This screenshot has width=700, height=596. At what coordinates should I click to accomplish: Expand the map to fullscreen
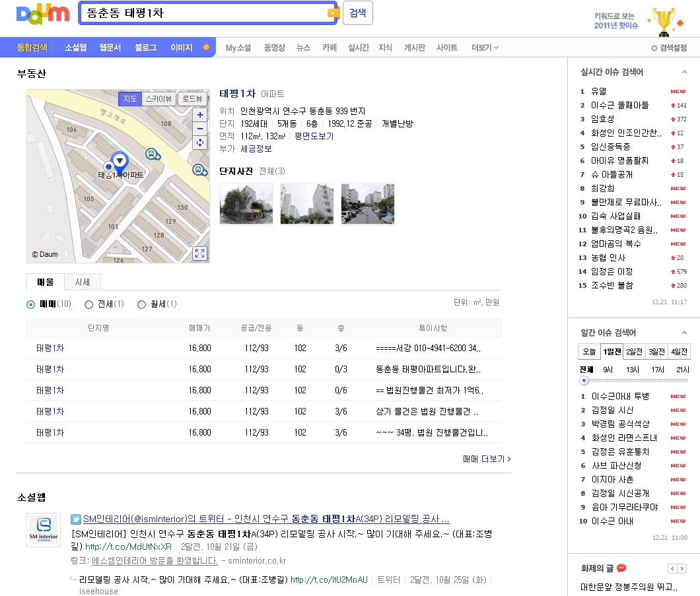point(200,253)
